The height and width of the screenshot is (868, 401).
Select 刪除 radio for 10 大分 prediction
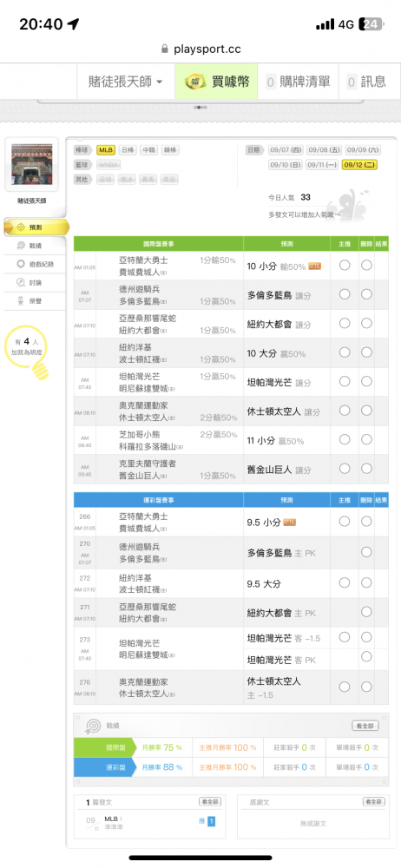tap(366, 352)
